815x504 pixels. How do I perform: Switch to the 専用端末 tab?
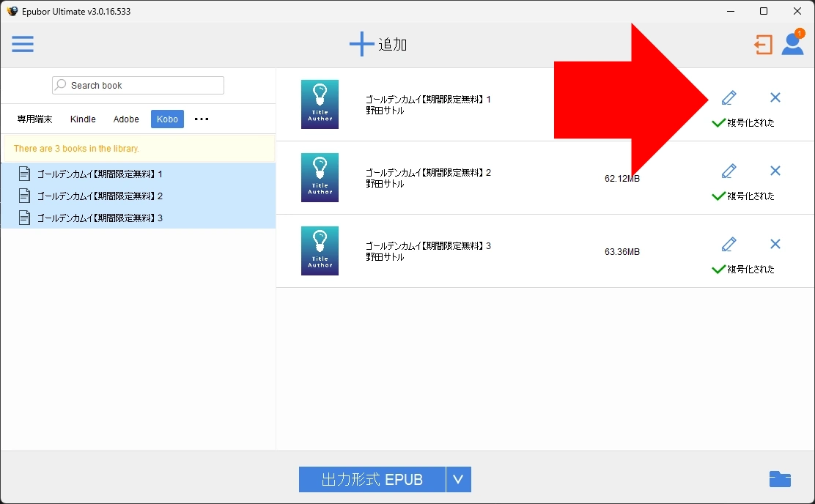(35, 119)
